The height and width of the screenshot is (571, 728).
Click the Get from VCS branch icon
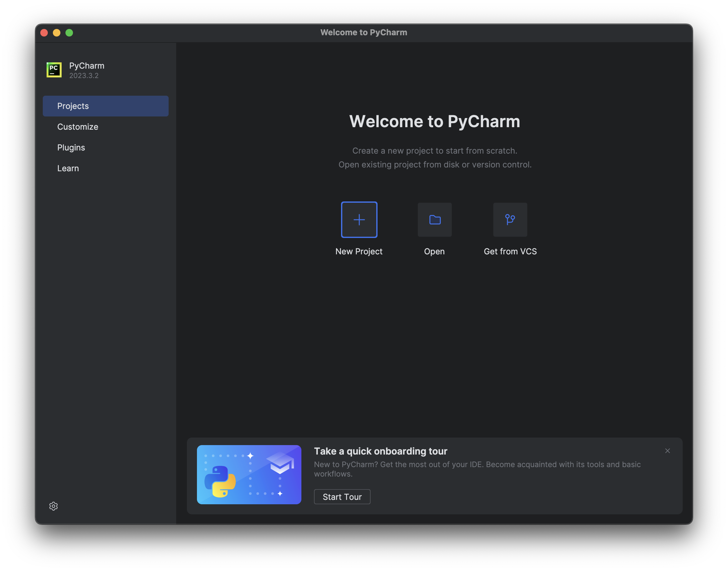pyautogui.click(x=510, y=220)
